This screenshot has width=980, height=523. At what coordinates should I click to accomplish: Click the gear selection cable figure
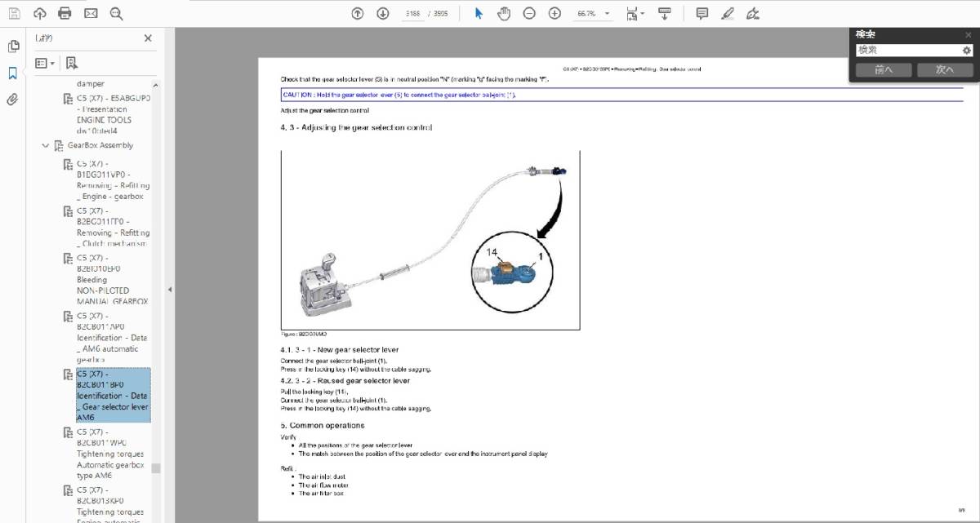[x=430, y=240]
